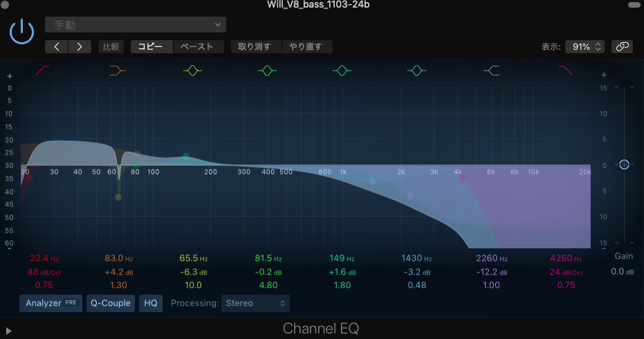
Task: Toggle the purple high-shelf band icon
Action: 492,71
